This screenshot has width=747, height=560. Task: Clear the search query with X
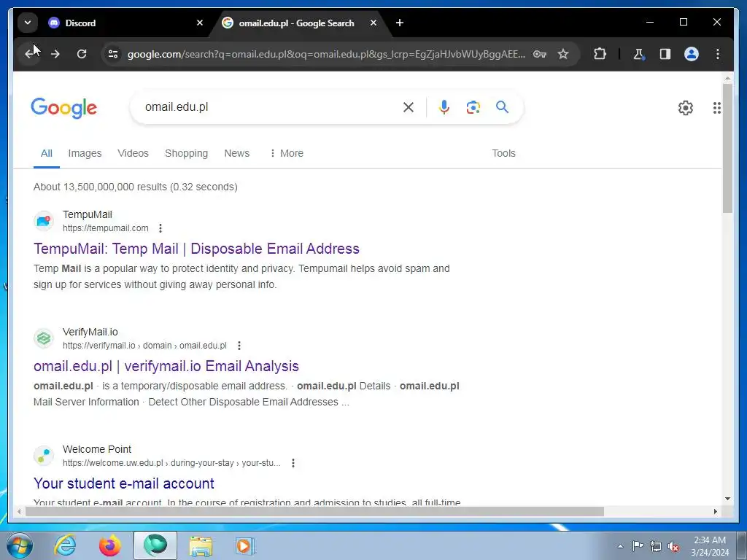point(409,107)
